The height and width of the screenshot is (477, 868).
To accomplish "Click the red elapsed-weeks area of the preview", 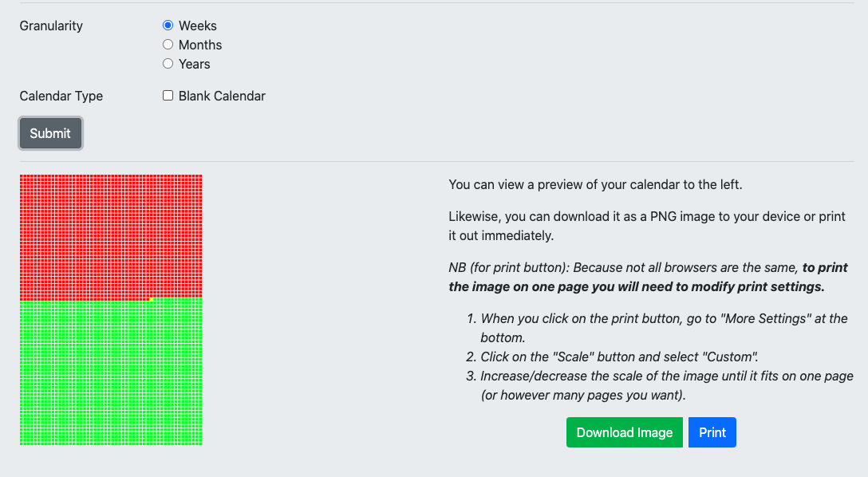I will pyautogui.click(x=111, y=237).
